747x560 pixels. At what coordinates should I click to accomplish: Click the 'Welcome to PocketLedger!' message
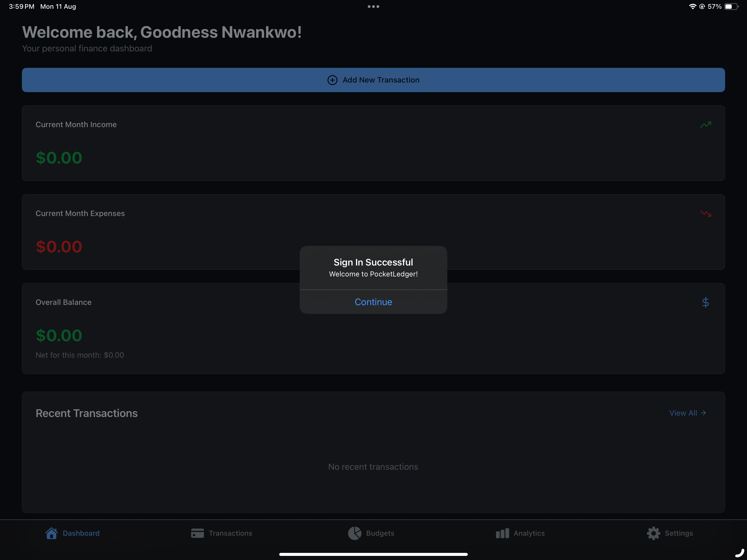click(x=373, y=274)
